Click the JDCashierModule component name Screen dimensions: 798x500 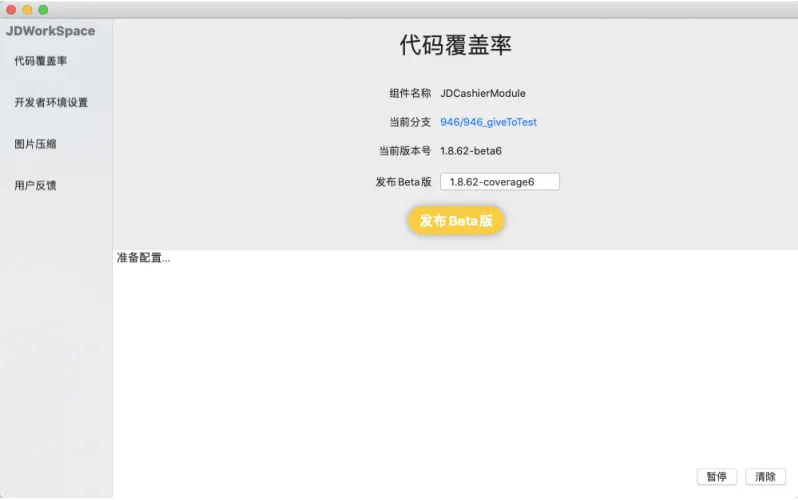pos(482,93)
